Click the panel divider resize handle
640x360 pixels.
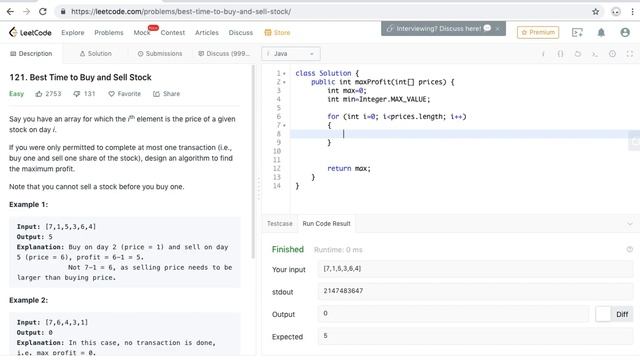coord(258,188)
